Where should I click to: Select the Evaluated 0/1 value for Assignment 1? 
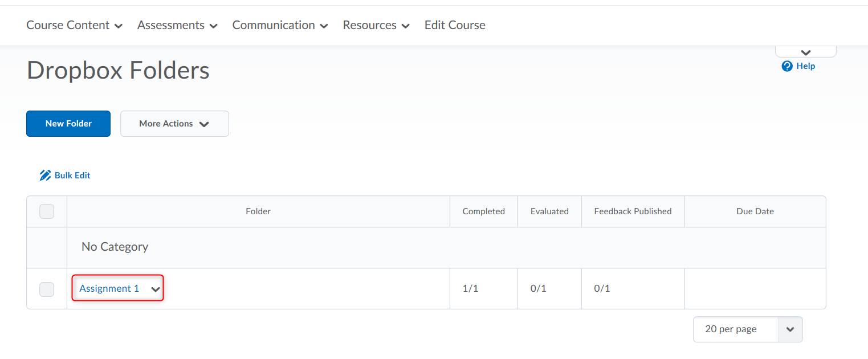538,289
